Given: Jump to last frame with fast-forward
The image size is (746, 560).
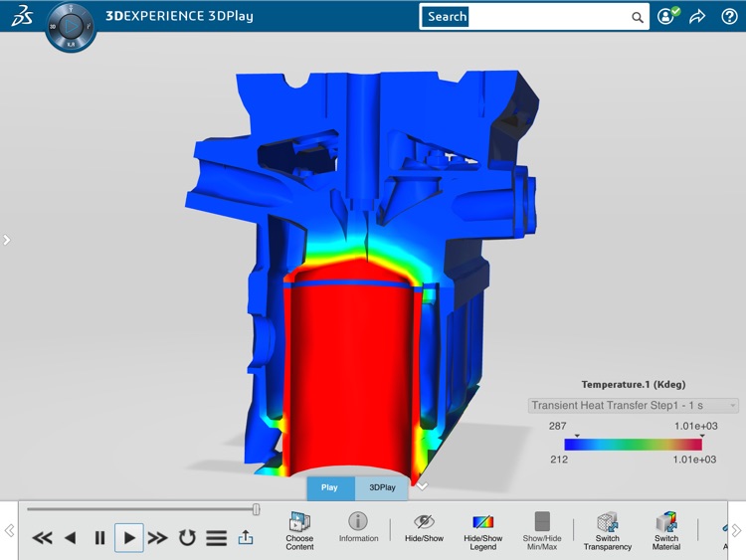Looking at the screenshot, I should 157,538.
